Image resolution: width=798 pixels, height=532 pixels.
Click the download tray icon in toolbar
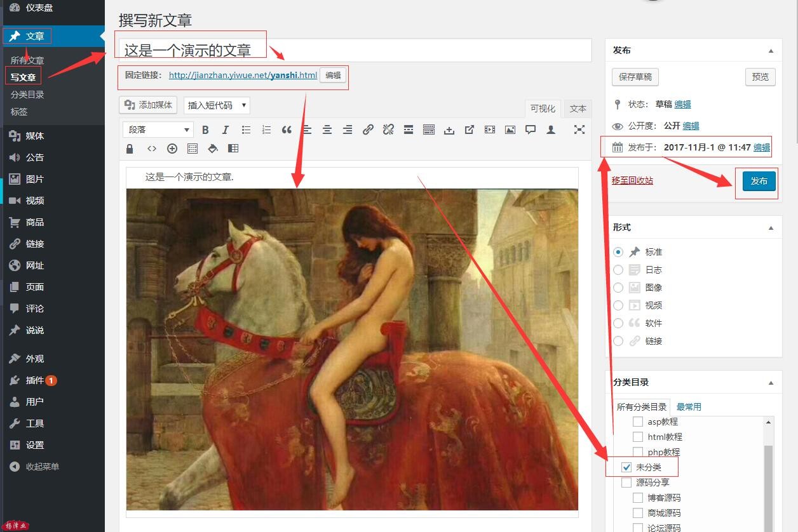(449, 130)
